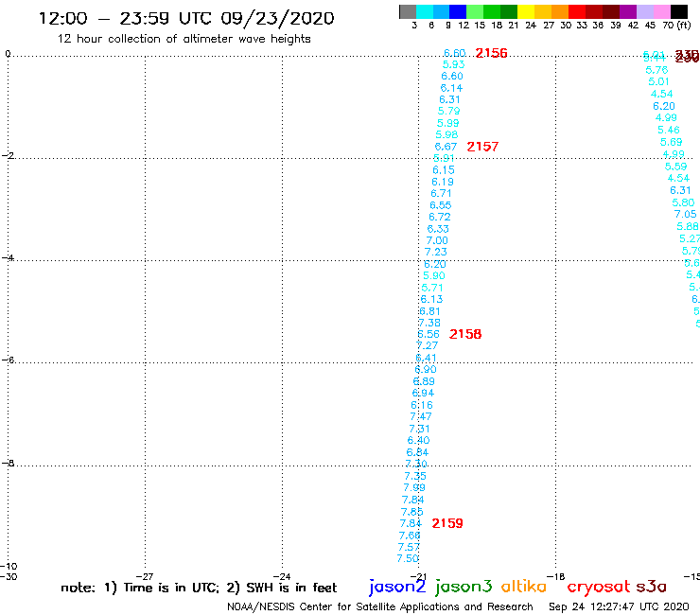Select wave height value 6.71
The image size is (700, 615).
(x=441, y=193)
